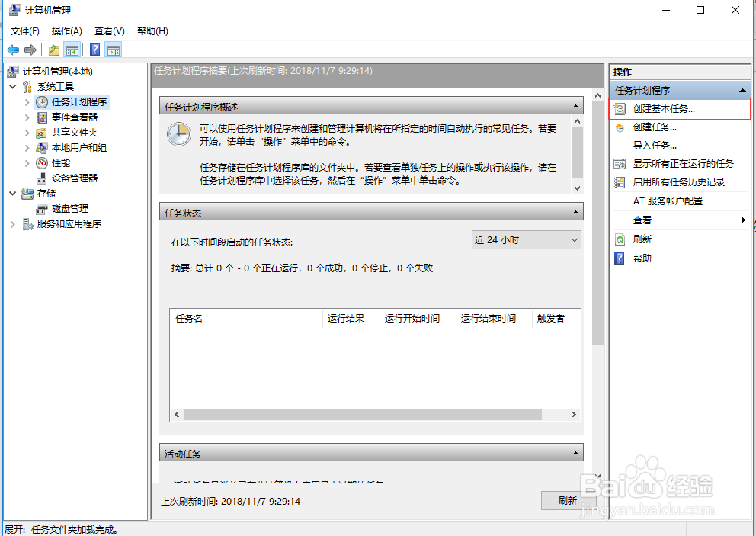Click the 服务和应用程序 icon
This screenshot has width=756, height=536.
pos(27,224)
